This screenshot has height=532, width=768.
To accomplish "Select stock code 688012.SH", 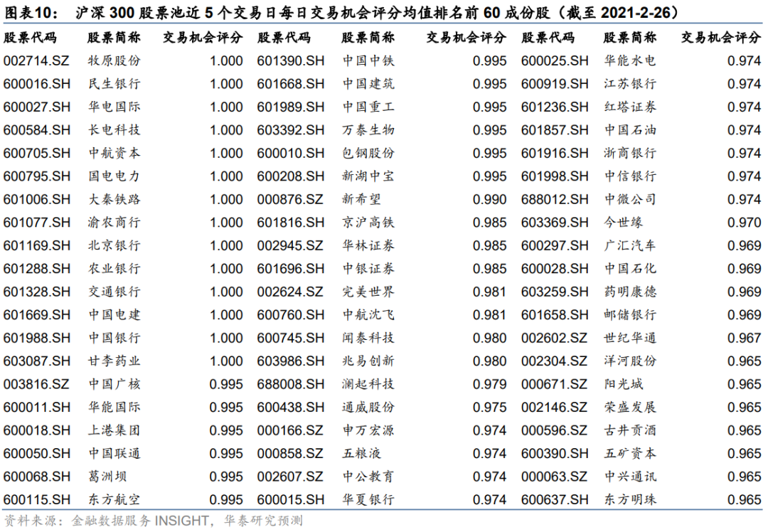I will point(555,199).
